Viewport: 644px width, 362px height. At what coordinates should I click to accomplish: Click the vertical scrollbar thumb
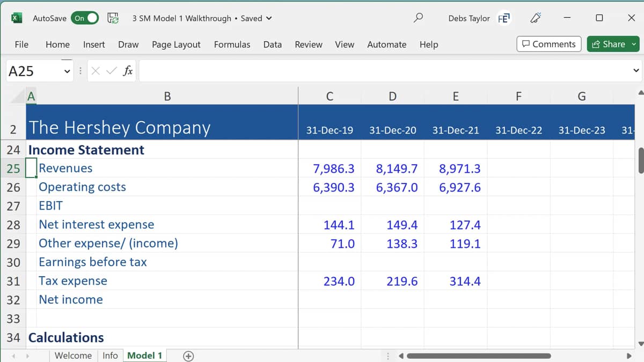tap(641, 160)
